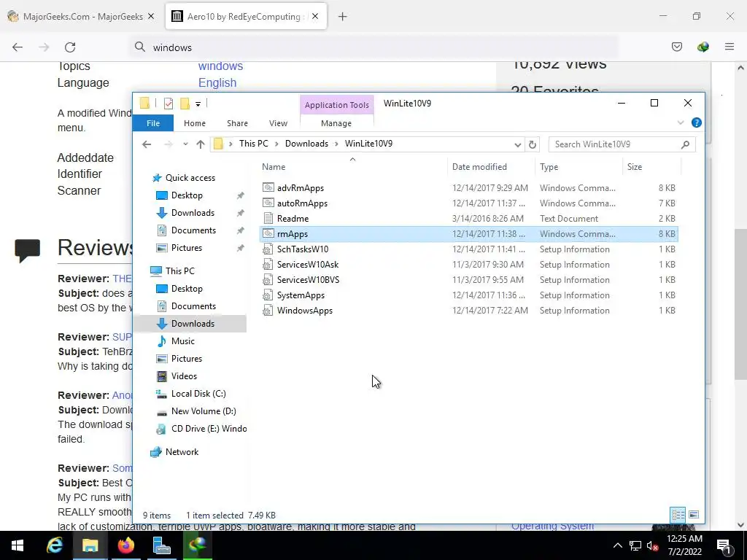Open the notification center icon
Viewport: 747px width, 560px height.
tap(724, 545)
